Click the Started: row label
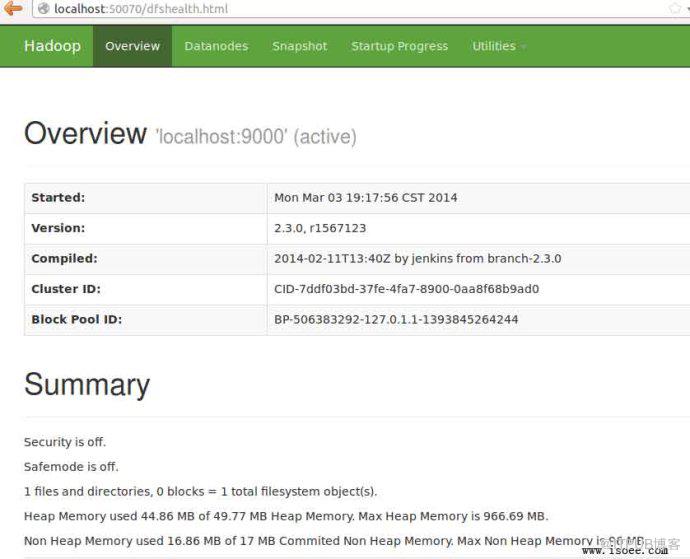Screen dimensions: 690x559 pos(59,198)
